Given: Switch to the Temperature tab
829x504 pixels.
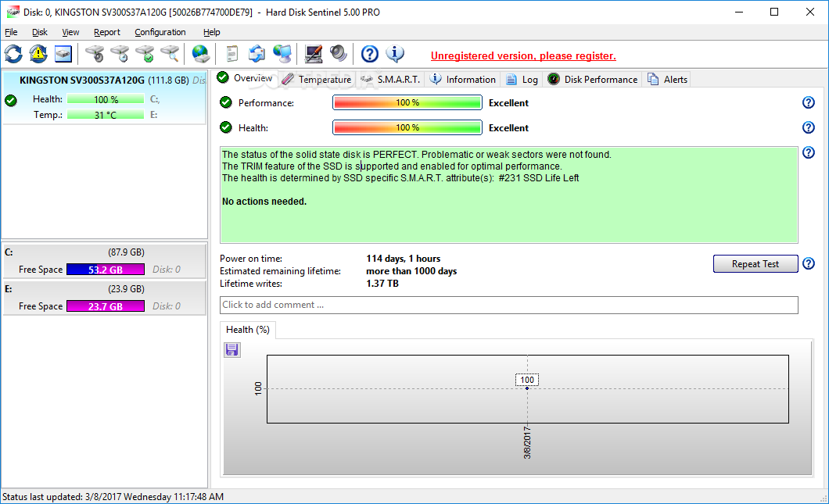Looking at the screenshot, I should (x=316, y=79).
